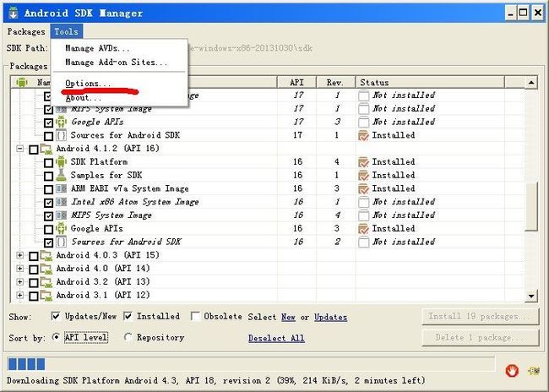Viewport: 549px width, 392px height.
Task: Click the Samples for SDK flask icon
Action: 62,175
